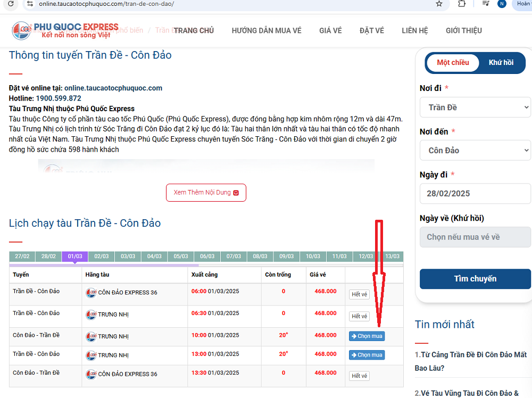Select the 28/02 date tab
Image resolution: width=532 pixels, height=398 pixels.
click(48, 256)
